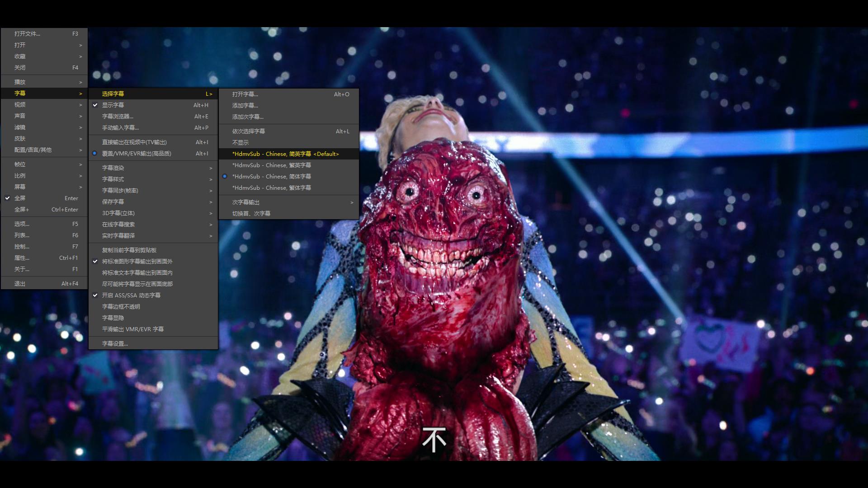This screenshot has height=488, width=868.
Task: Pick HdmvSub Chinese 繁体字幕 track
Action: 271,188
